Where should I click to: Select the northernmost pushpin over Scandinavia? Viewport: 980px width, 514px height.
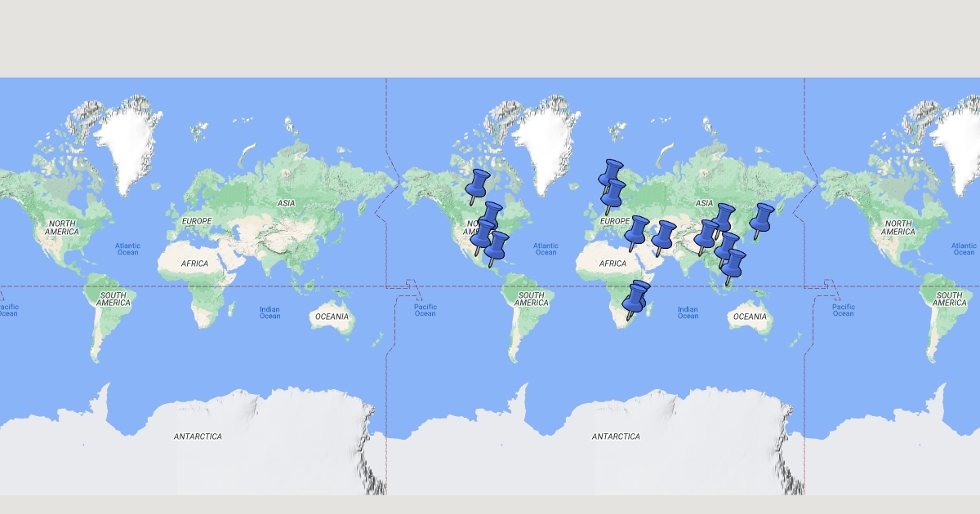tap(609, 177)
